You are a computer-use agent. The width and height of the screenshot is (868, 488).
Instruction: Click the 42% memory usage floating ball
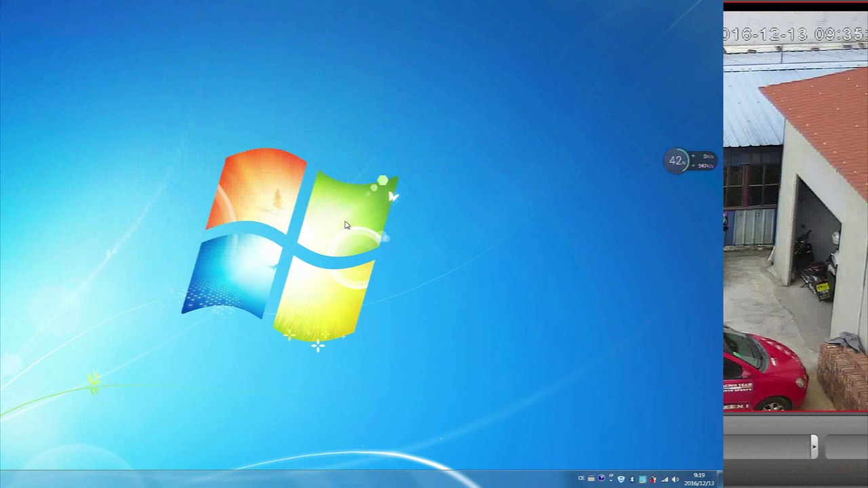(676, 161)
